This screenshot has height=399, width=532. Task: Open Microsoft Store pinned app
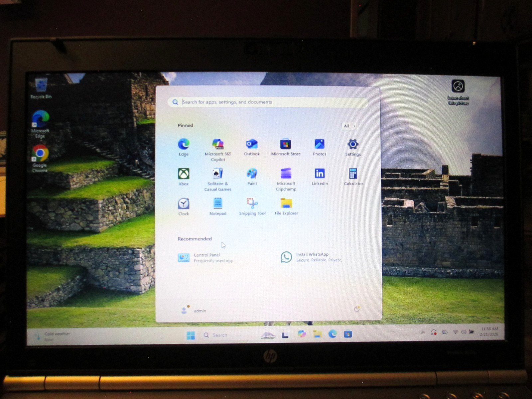click(286, 147)
